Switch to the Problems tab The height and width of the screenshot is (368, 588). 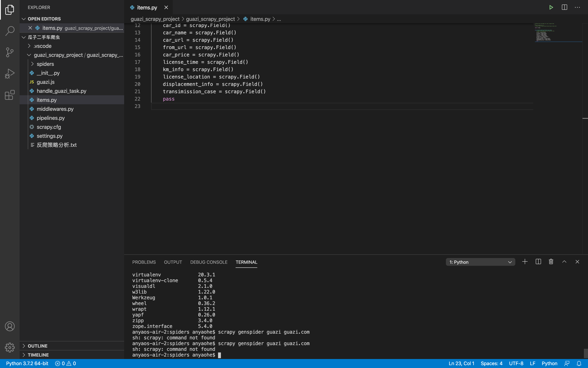tap(144, 262)
